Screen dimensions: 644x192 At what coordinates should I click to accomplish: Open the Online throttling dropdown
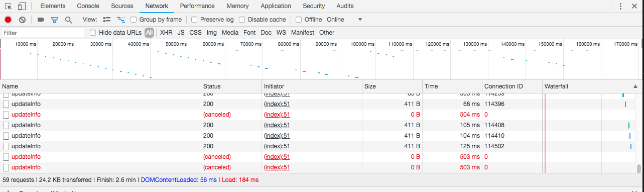[344, 20]
